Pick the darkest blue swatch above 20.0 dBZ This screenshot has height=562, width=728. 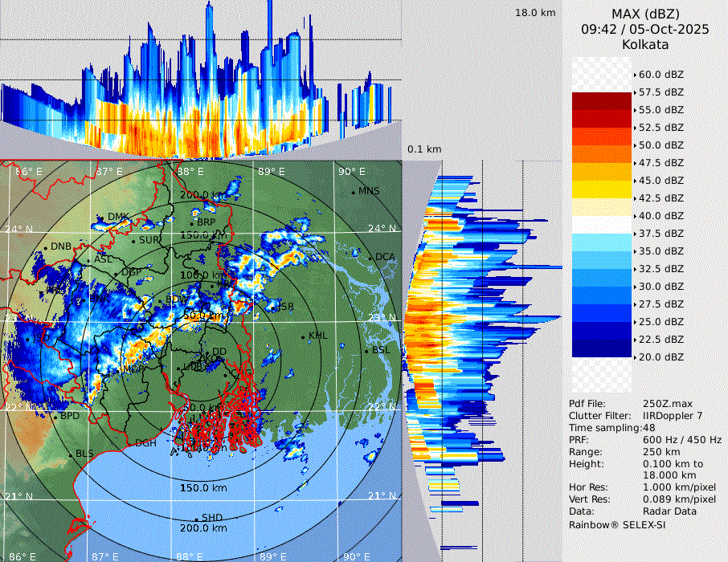602,348
